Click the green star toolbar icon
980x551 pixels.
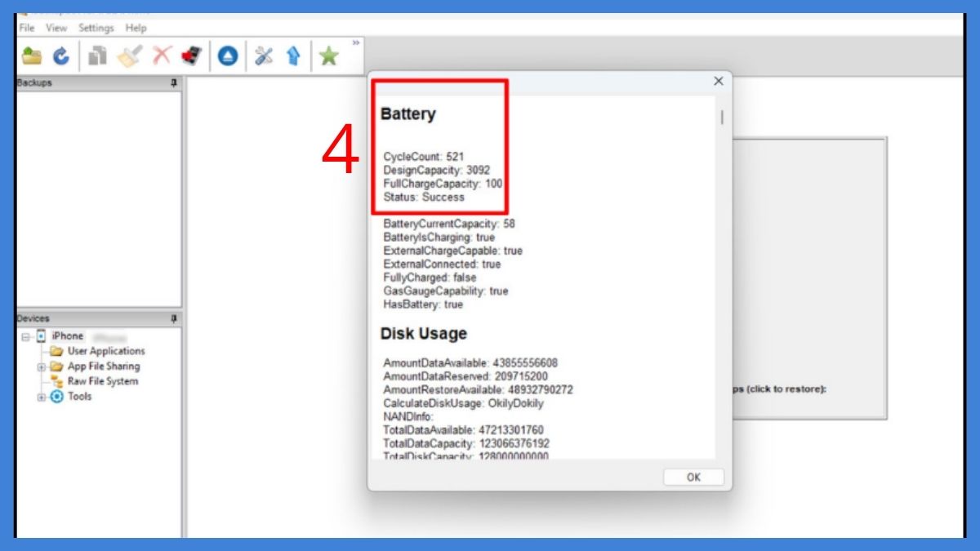click(328, 56)
